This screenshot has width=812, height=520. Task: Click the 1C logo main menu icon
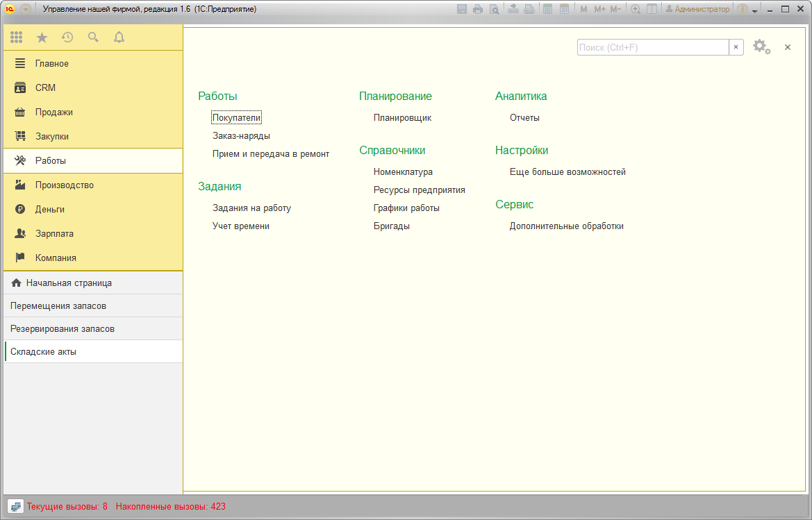coord(9,9)
